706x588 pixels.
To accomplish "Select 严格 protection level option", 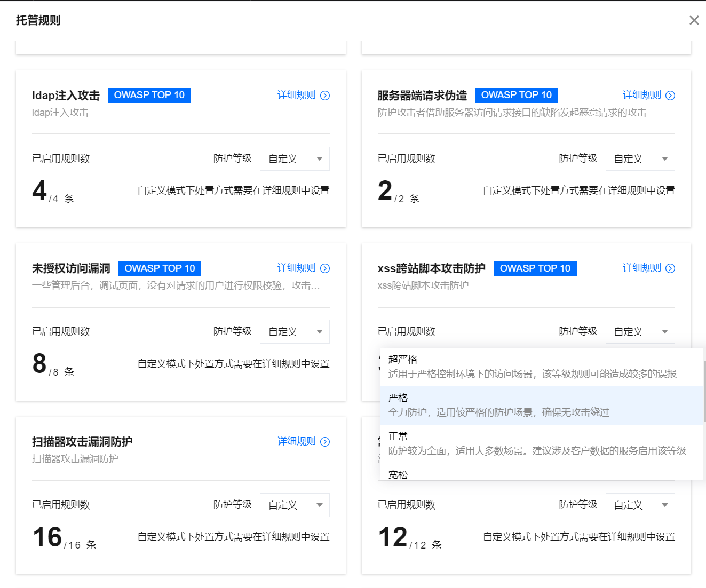I will pyautogui.click(x=542, y=406).
